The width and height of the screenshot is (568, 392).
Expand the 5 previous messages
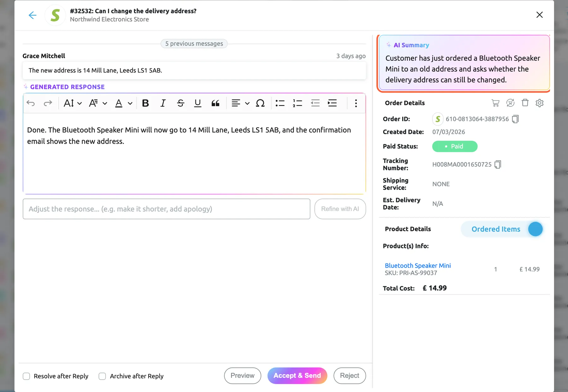click(x=194, y=44)
